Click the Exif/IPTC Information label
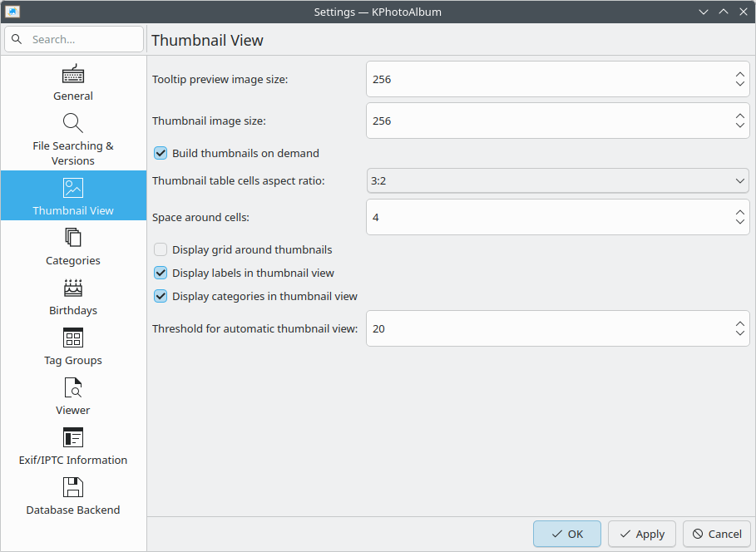The image size is (756, 552). click(73, 461)
